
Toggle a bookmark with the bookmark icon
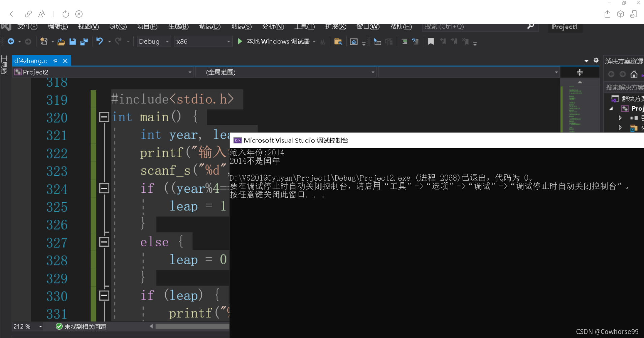pos(431,41)
